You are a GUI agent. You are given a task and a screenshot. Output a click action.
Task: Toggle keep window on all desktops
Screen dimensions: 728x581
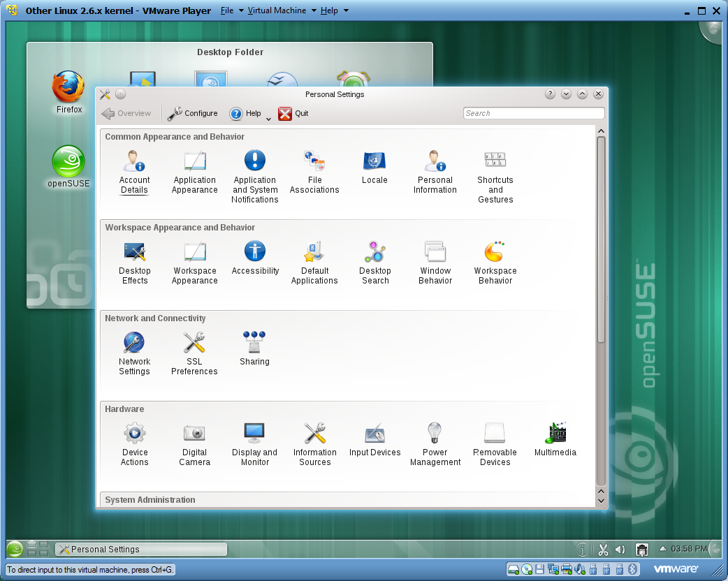coord(120,94)
